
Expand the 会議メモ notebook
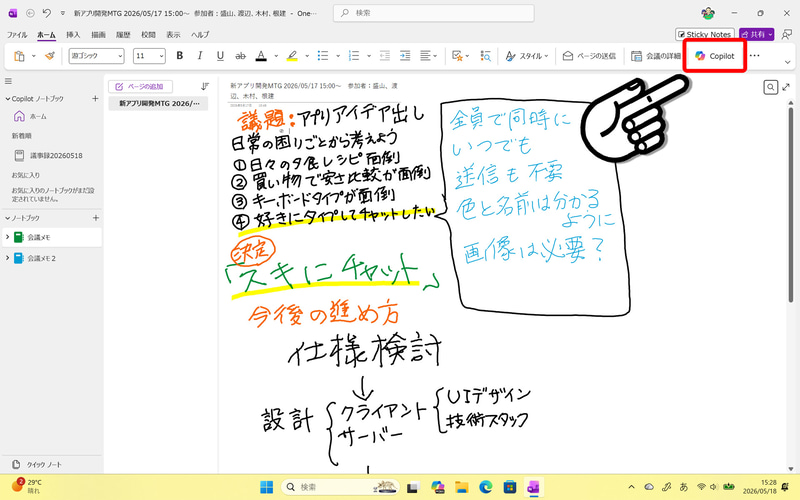(7, 237)
